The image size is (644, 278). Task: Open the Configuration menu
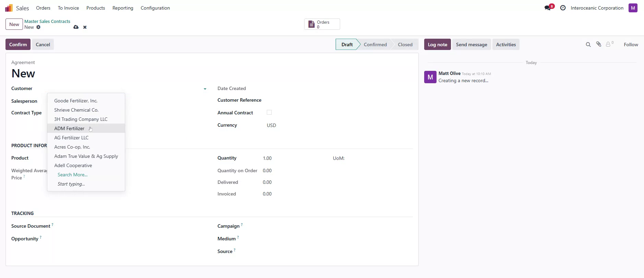(x=155, y=8)
